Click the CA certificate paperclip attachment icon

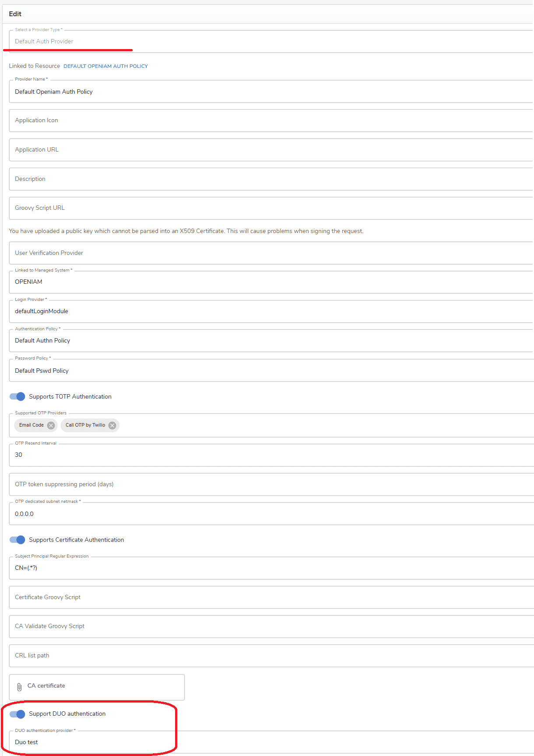19,687
